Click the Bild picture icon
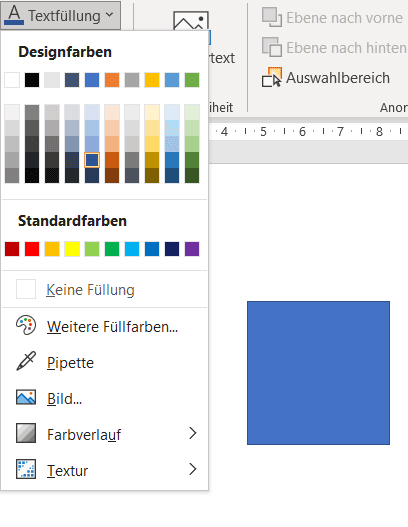The height and width of the screenshot is (527, 408). point(26,397)
